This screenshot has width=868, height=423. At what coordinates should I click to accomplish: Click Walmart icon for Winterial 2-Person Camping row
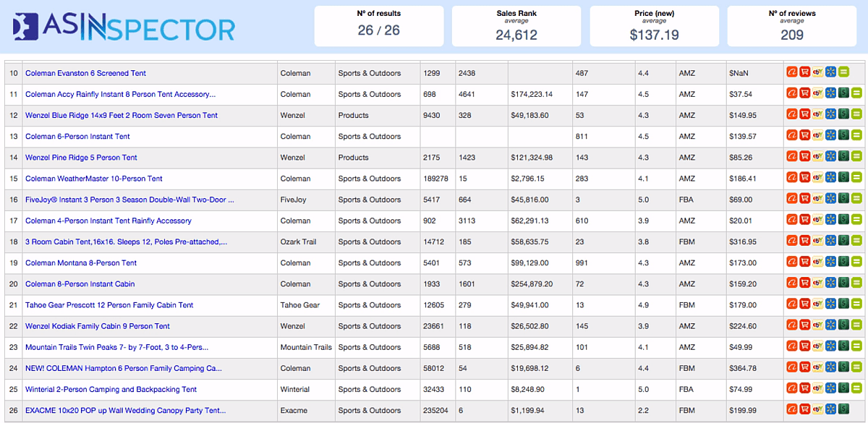[x=830, y=388]
